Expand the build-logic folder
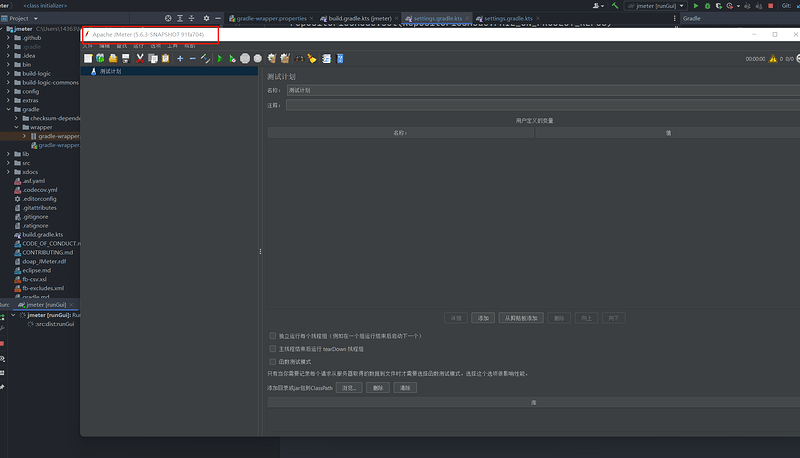Screen dimensions: 800x458 [8, 73]
